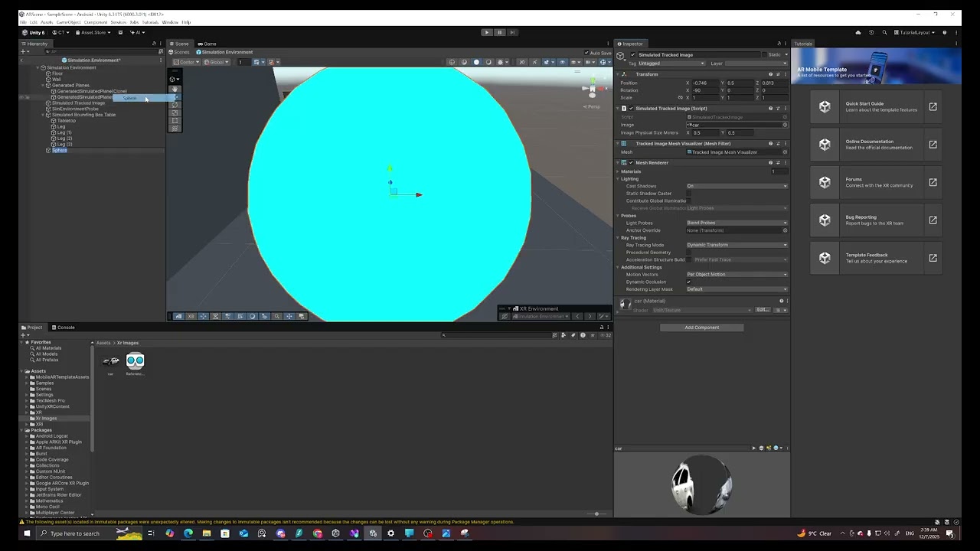Open the Tag dropdown showing Untagged

671,64
